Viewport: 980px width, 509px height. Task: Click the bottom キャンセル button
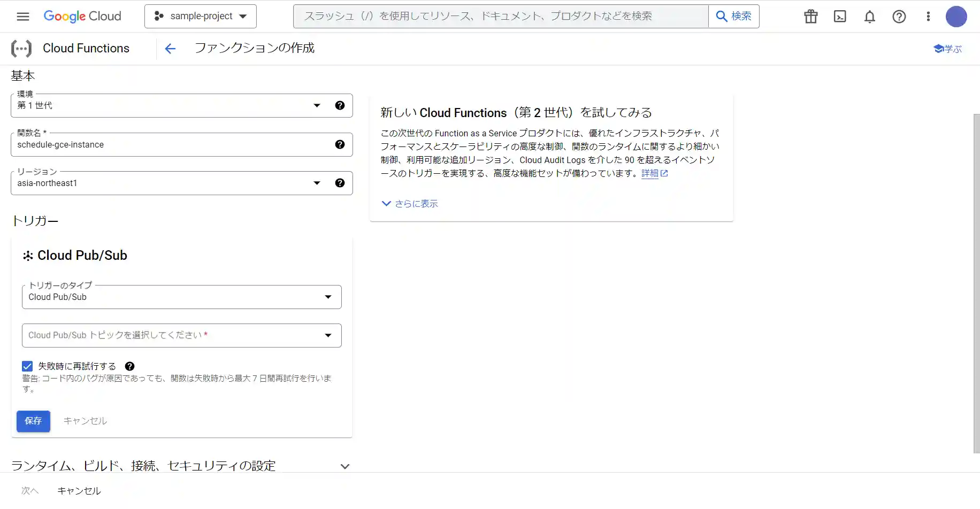pos(79,491)
